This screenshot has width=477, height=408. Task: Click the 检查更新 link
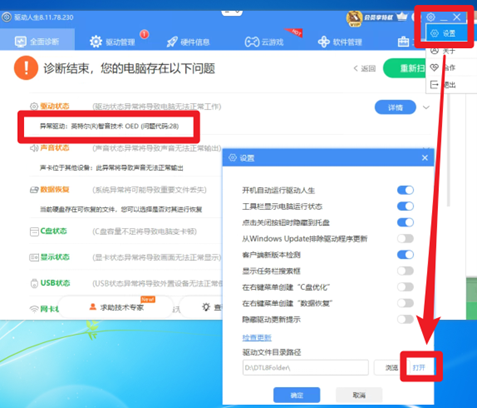[257, 338]
